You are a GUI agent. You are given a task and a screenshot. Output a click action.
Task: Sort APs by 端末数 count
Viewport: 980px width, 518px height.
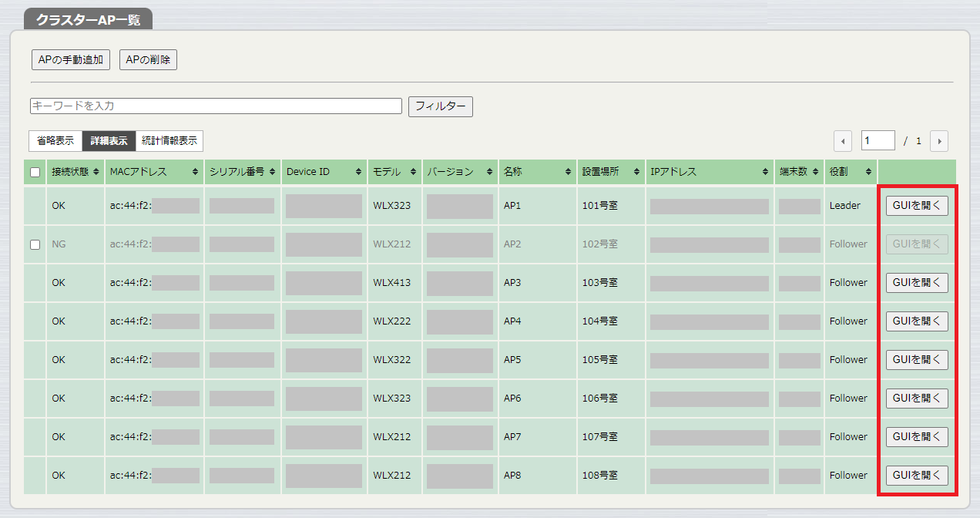[816, 172]
